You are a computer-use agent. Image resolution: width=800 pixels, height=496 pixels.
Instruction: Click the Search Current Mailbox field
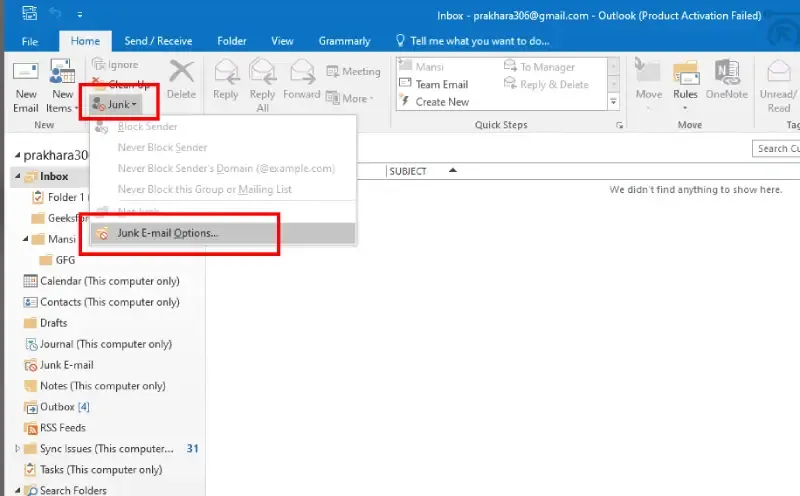777,148
